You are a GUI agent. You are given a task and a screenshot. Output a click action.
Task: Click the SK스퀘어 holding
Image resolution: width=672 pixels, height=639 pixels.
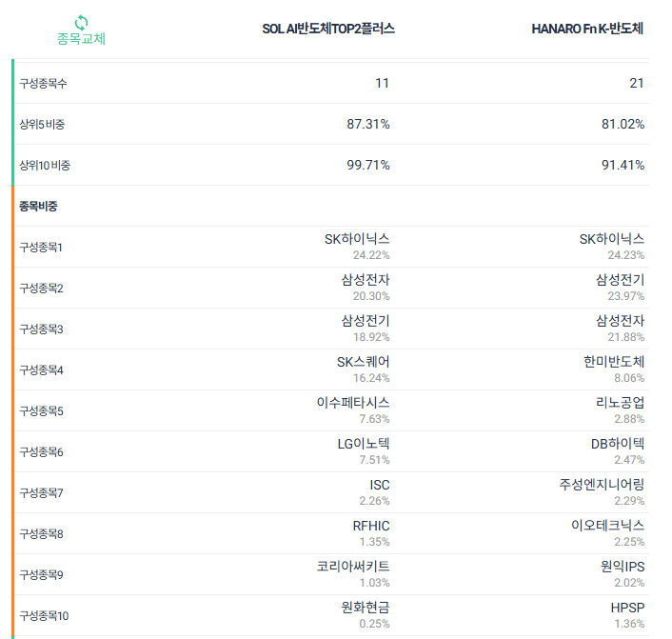(x=363, y=362)
